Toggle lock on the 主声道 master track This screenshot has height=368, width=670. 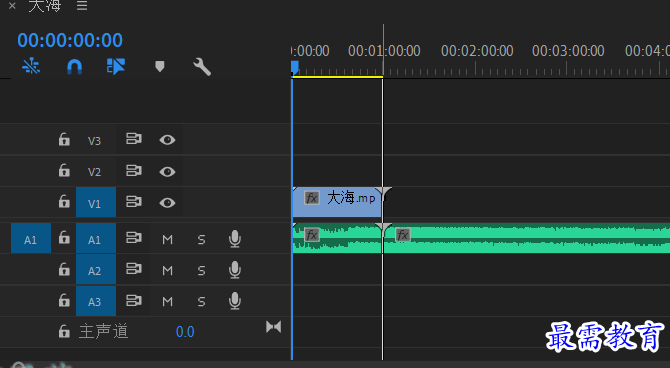tap(64, 331)
